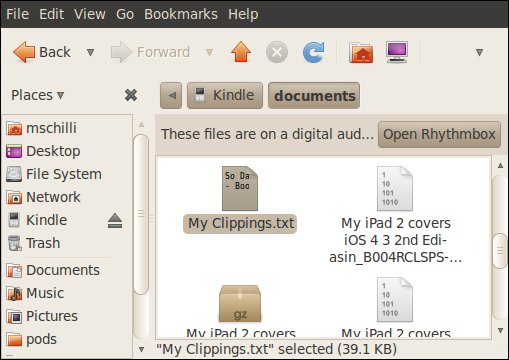Click the Back arrow button
509x360 pixels.
coord(42,52)
